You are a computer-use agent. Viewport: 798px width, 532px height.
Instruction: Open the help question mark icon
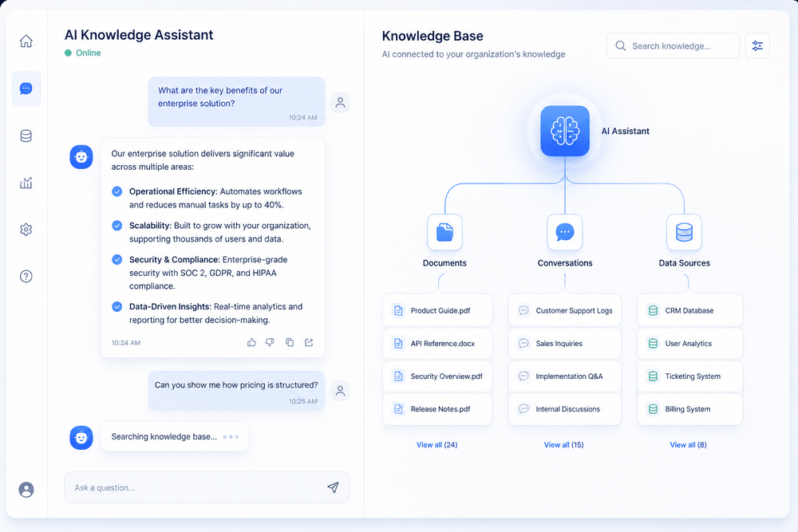click(x=26, y=276)
